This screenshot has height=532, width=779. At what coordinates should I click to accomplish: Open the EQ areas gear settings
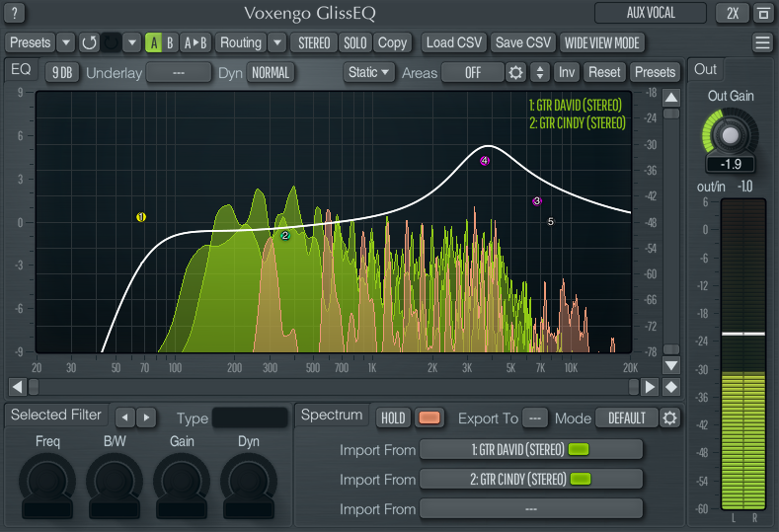point(515,72)
